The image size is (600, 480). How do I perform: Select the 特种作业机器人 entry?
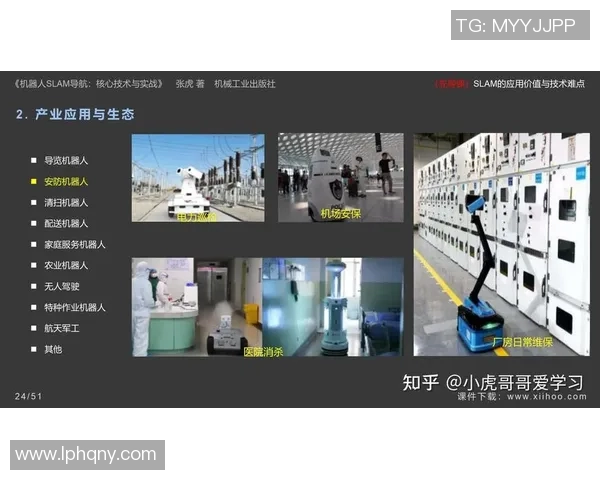74,307
